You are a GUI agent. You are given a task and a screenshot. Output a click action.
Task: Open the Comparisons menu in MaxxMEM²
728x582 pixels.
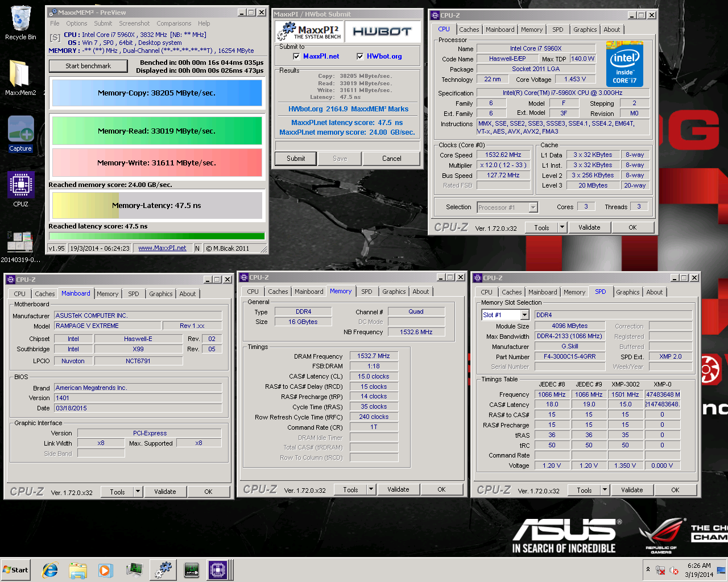(x=174, y=23)
